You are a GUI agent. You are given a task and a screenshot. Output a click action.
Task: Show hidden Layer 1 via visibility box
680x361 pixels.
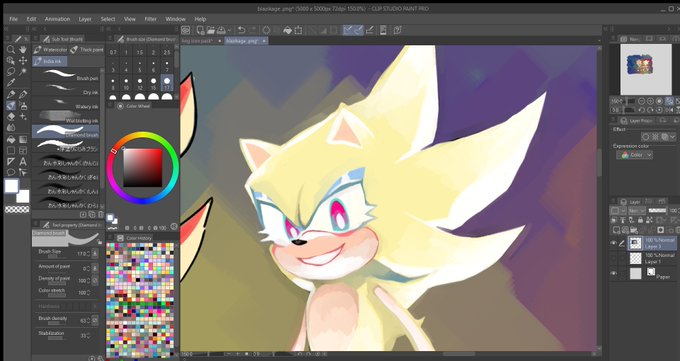[613, 259]
